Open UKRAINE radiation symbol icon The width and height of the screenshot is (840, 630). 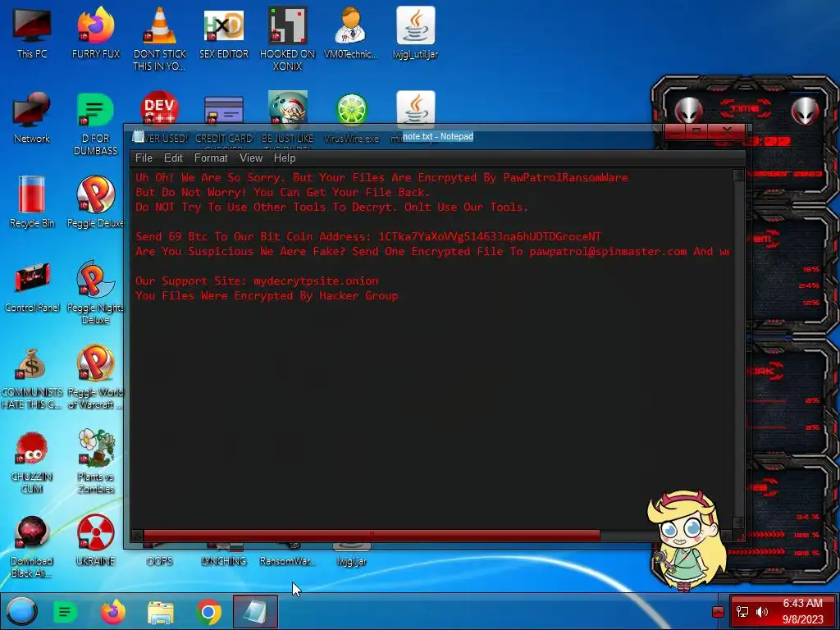pyautogui.click(x=96, y=540)
